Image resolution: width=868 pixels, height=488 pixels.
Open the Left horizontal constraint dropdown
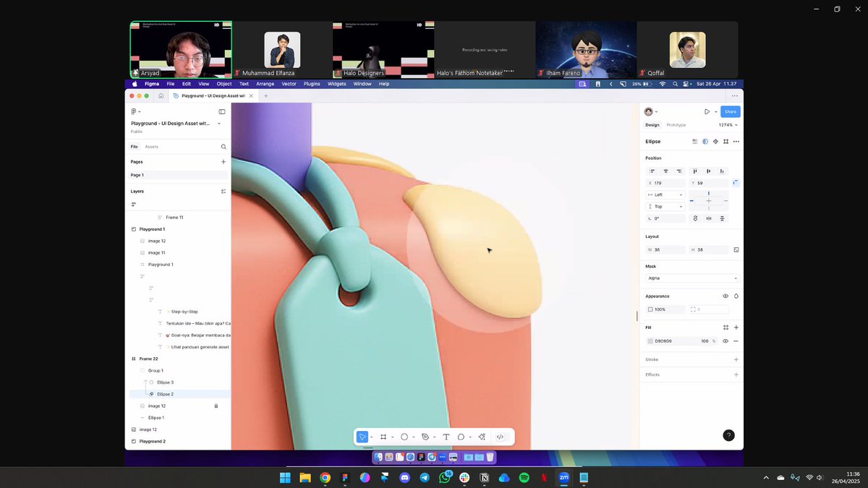point(664,194)
